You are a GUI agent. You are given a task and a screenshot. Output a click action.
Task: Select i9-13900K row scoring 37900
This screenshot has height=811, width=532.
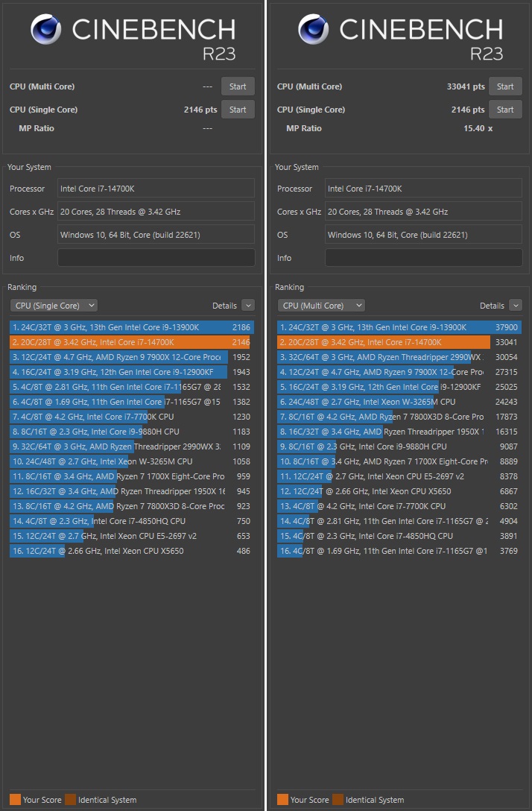tap(399, 327)
